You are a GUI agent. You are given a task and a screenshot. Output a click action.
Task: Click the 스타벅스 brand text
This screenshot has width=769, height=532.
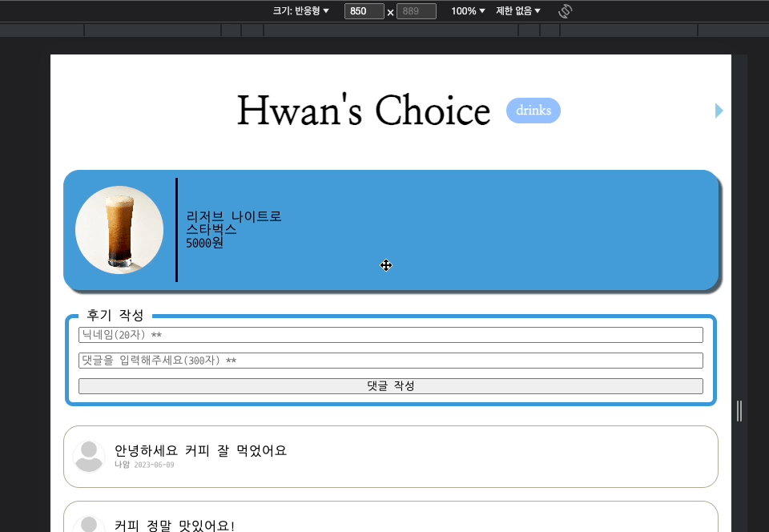tap(211, 229)
